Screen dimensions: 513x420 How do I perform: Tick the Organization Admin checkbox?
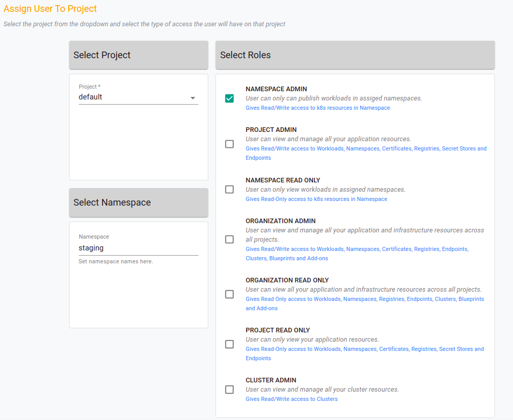[x=229, y=240]
